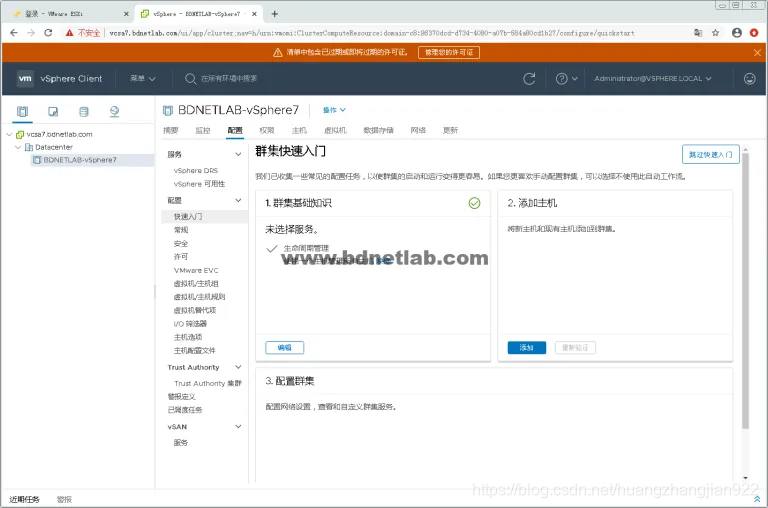Viewport: 768px width, 508px height.
Task: Click the refresh icon in vSphere header
Action: point(529,79)
